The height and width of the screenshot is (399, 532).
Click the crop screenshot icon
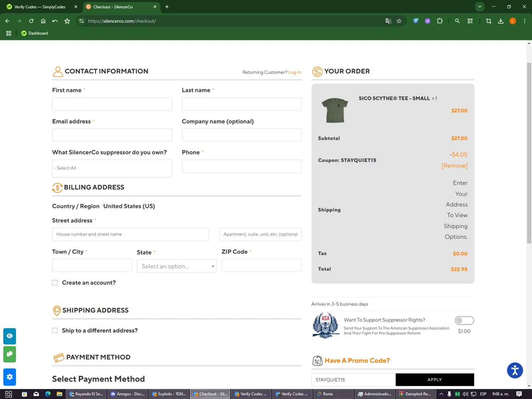tap(489, 21)
